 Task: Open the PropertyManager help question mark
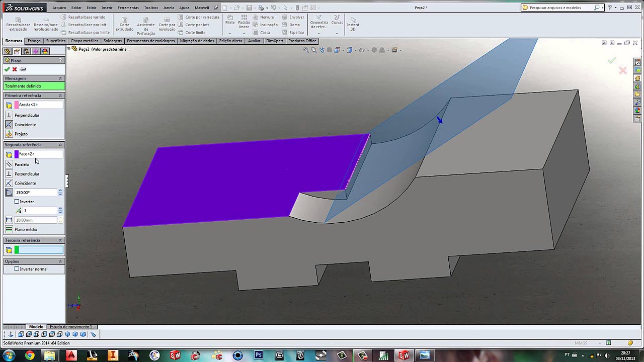(x=60, y=60)
